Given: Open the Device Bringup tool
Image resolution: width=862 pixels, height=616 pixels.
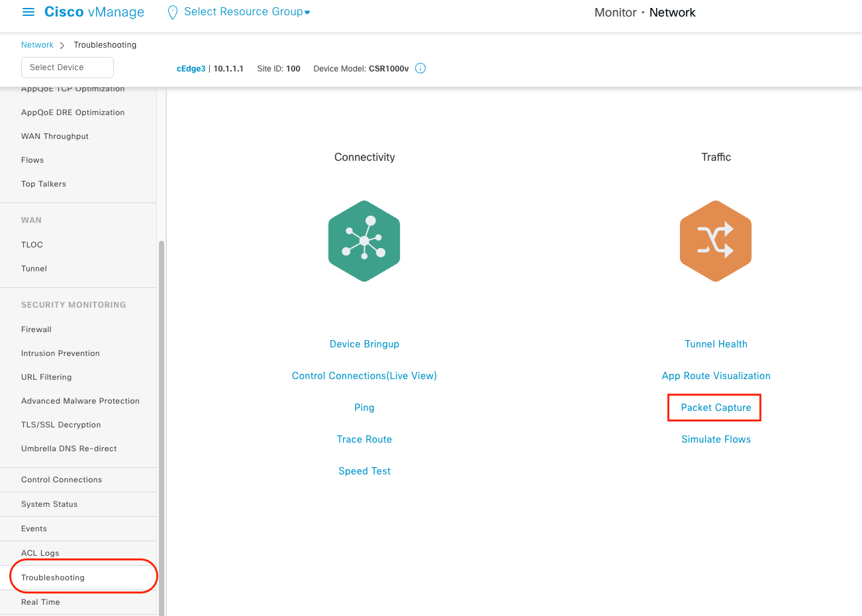Looking at the screenshot, I should tap(364, 344).
